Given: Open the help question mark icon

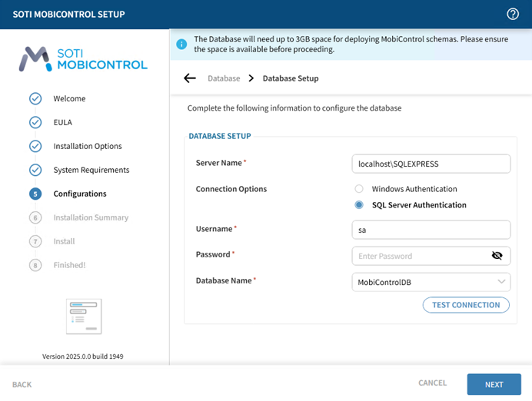Looking at the screenshot, I should click(513, 14).
